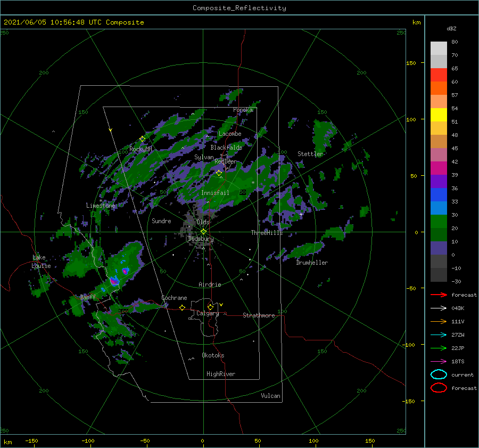Click the yellow radar center diamond marker
The image size is (479, 448).
(x=203, y=232)
